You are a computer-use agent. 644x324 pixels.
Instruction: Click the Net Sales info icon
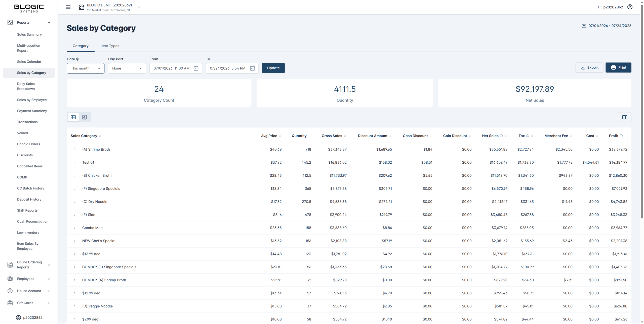(x=501, y=136)
